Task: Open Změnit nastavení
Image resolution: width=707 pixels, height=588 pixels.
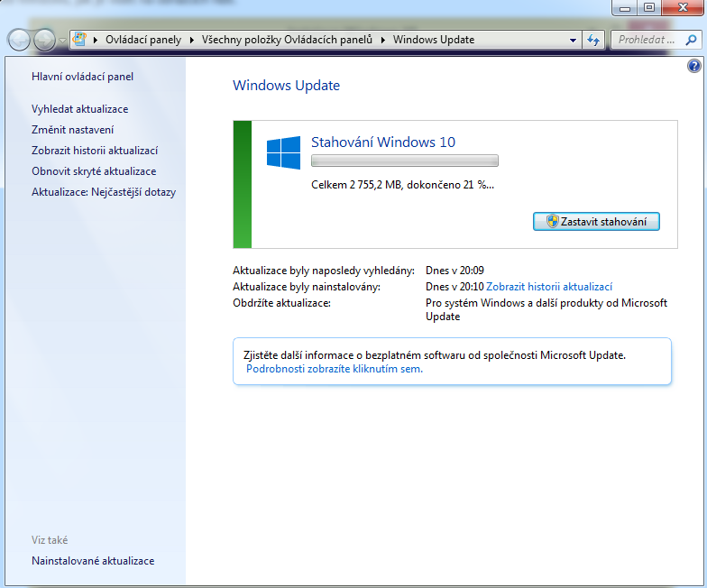Action: tap(72, 130)
